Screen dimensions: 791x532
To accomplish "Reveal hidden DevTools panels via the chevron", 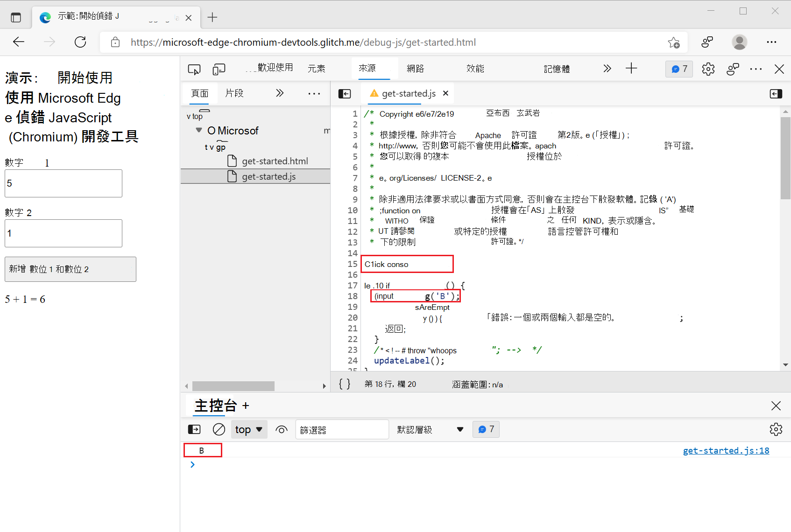I will [x=607, y=68].
